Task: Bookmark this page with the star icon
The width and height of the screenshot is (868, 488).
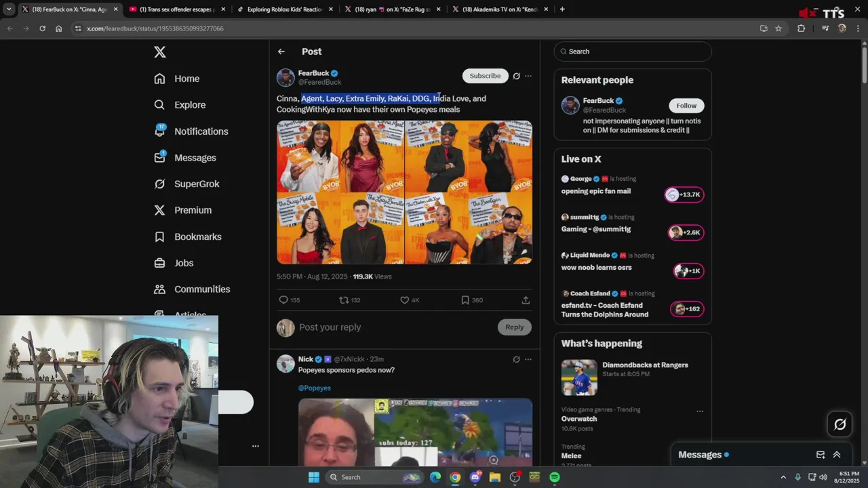Action: pos(778,28)
